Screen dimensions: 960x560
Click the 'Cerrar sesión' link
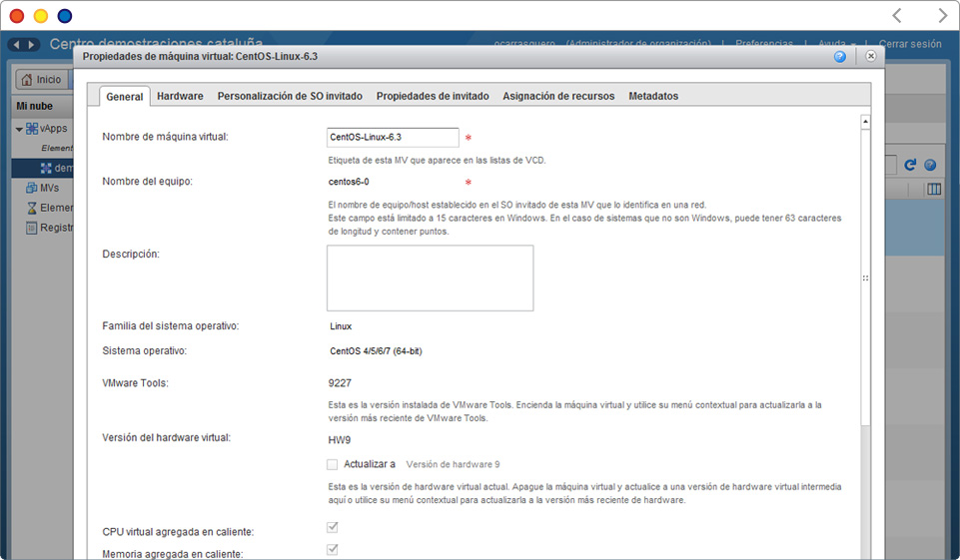(x=910, y=44)
